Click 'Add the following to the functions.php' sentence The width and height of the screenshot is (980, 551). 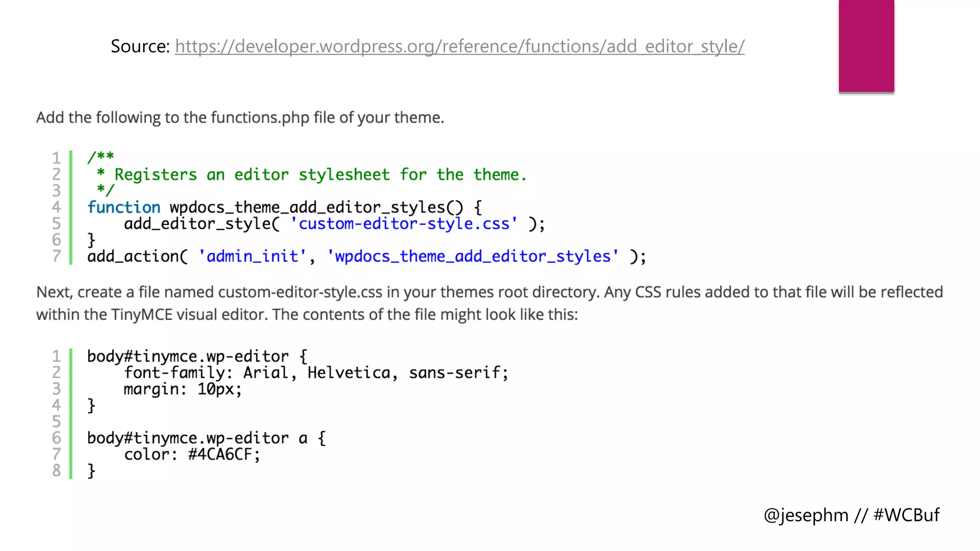pos(240,118)
